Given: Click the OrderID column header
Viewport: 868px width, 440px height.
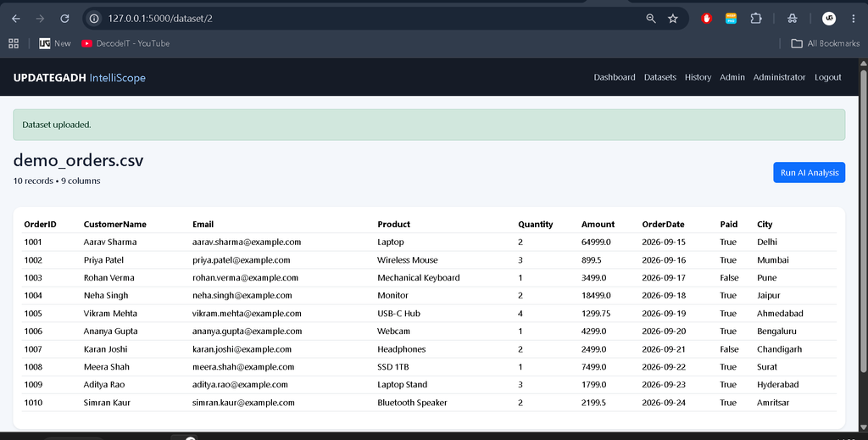Looking at the screenshot, I should coord(40,224).
